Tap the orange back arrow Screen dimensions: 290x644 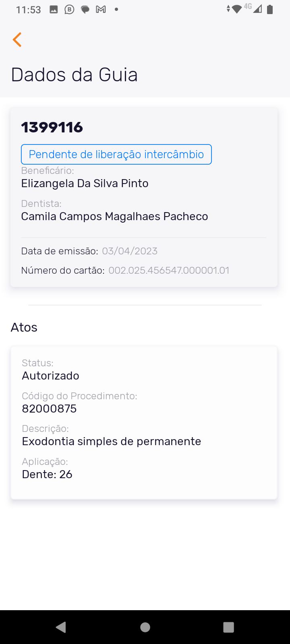coord(17,39)
